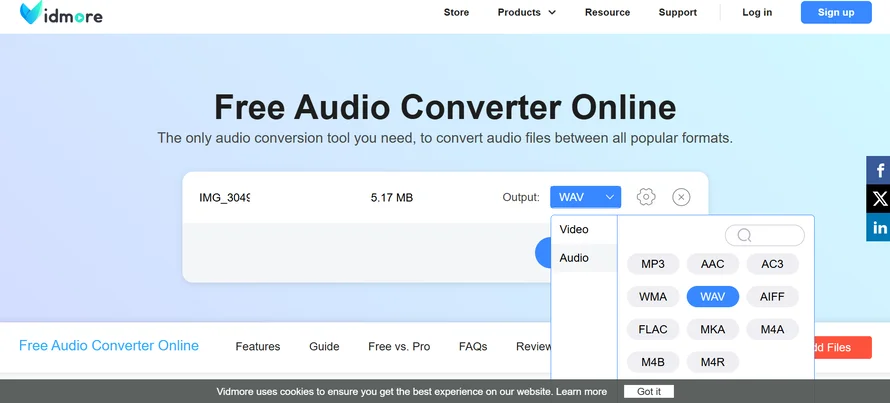Share page on X (Twitter)
The image size is (890, 403).
pos(879,199)
